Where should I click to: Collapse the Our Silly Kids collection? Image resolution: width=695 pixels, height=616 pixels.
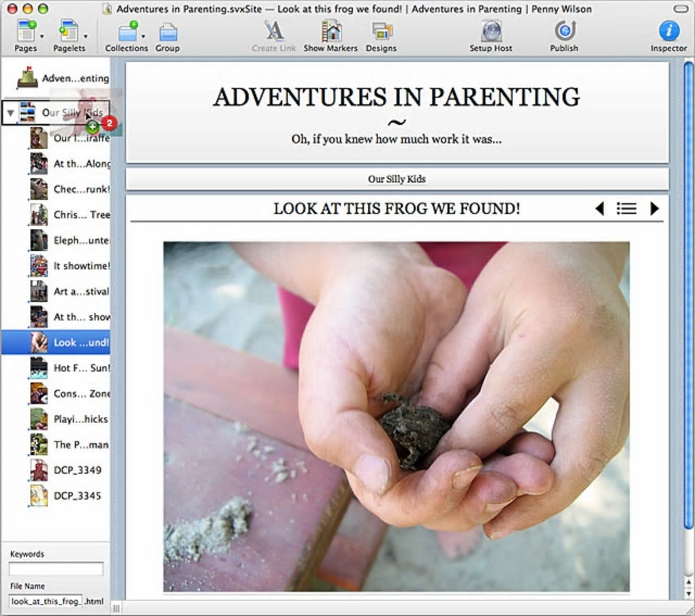(10, 113)
